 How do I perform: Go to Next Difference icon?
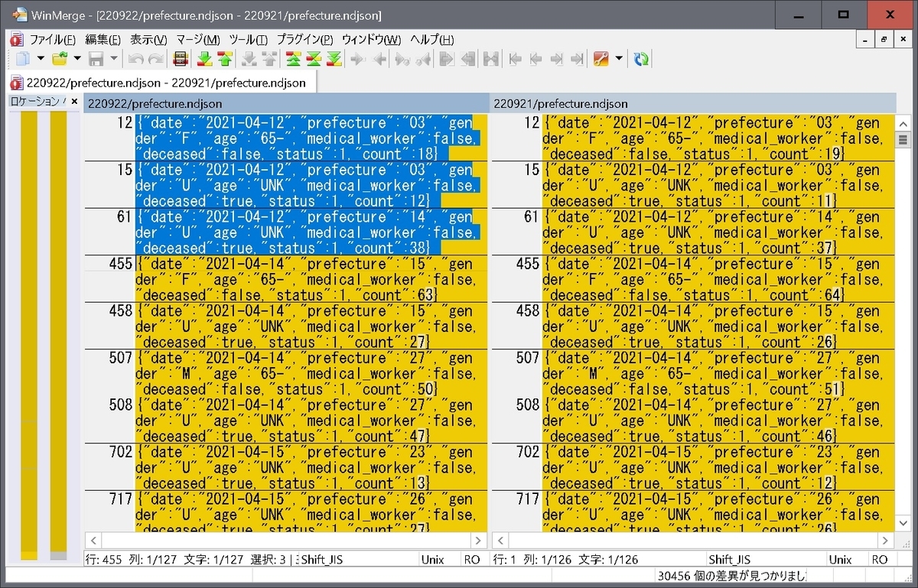click(204, 59)
